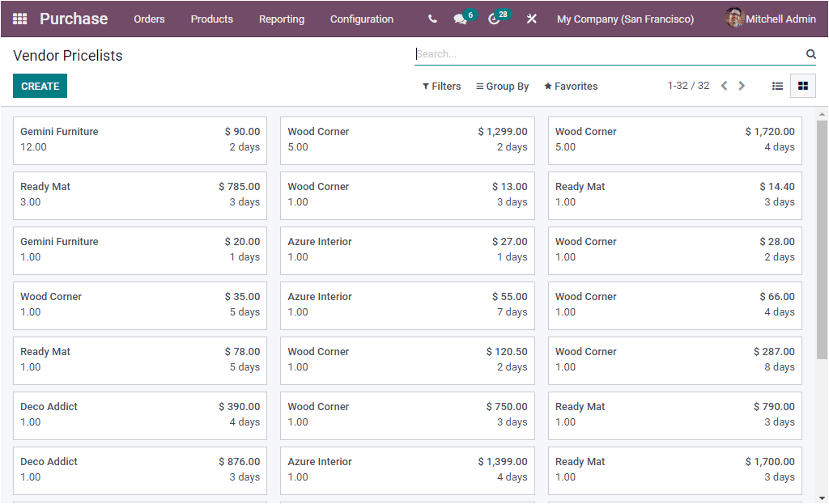The height and width of the screenshot is (504, 829).
Task: Open My Company (San Francisco) selector
Action: coord(625,18)
